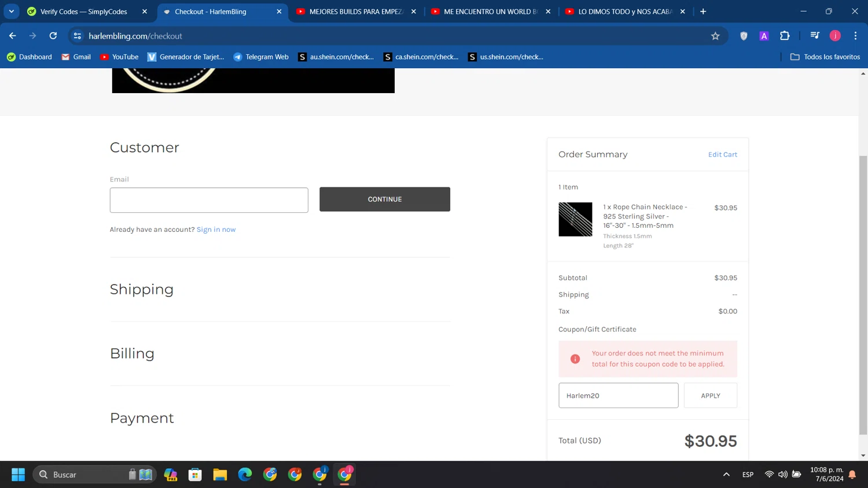
Task: Reload the checkout page
Action: point(53,36)
